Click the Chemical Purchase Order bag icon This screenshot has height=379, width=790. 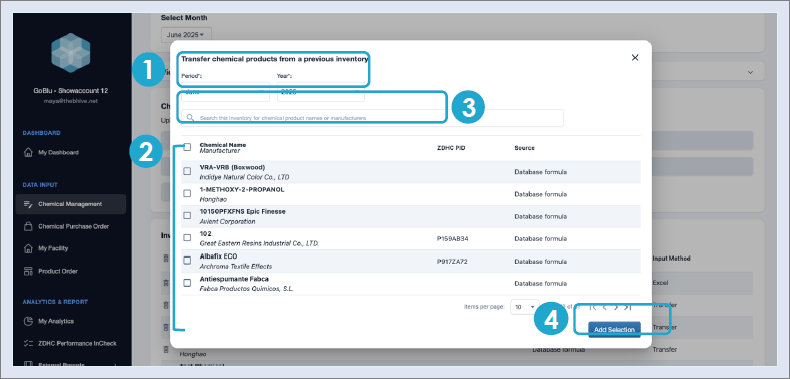(x=28, y=226)
